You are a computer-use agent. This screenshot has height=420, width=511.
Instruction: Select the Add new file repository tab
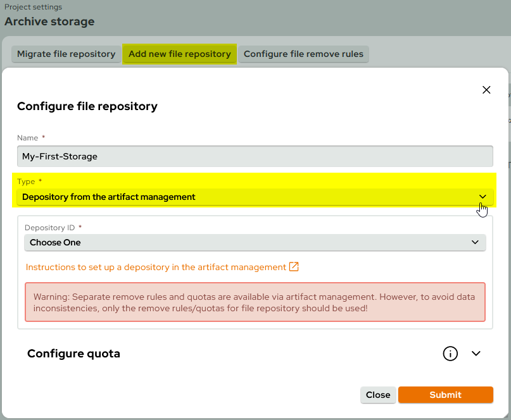pyautogui.click(x=179, y=54)
